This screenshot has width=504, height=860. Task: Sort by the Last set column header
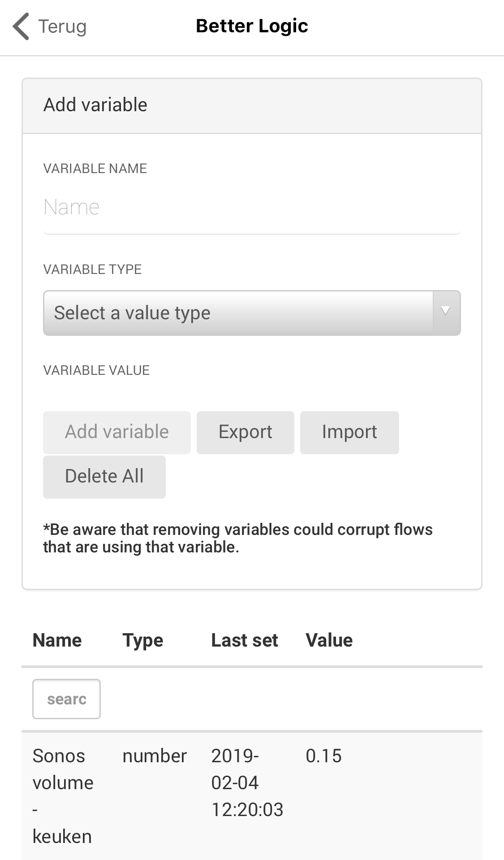245,640
